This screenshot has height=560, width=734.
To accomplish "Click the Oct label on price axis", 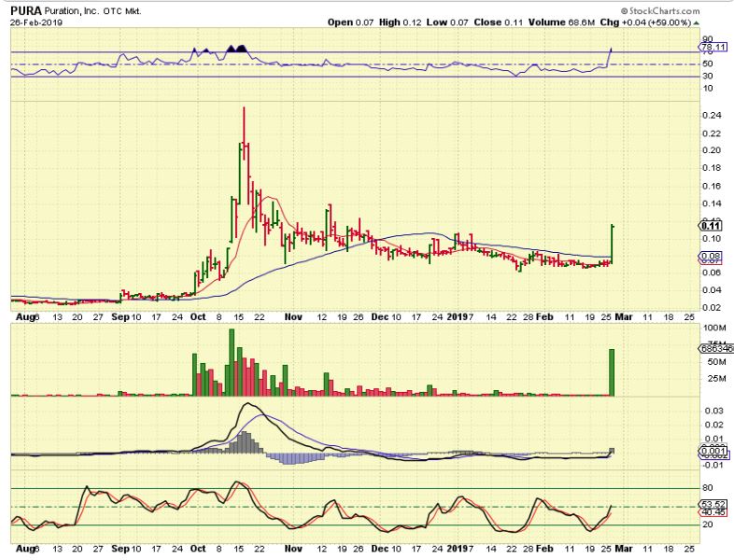I will 198,317.
